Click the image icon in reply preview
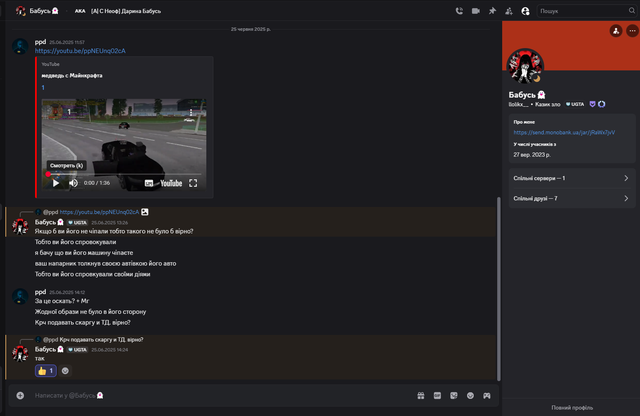640x416 pixels. (x=144, y=212)
